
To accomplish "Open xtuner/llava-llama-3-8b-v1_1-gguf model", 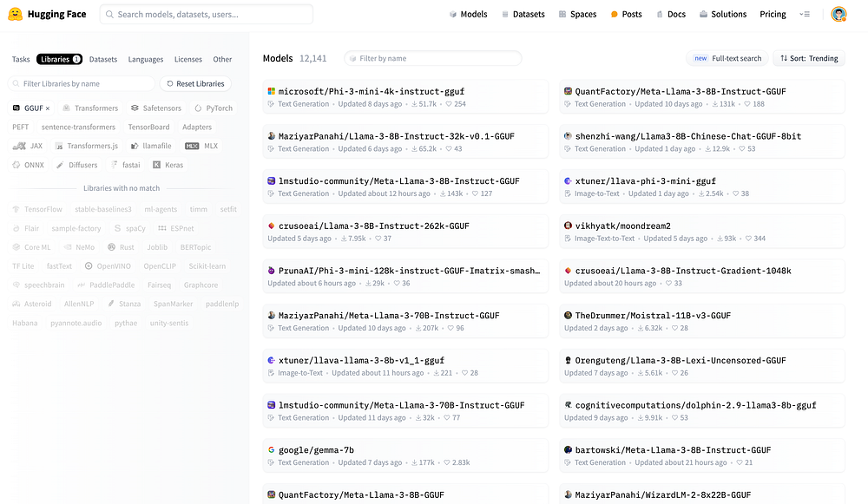I will [361, 360].
